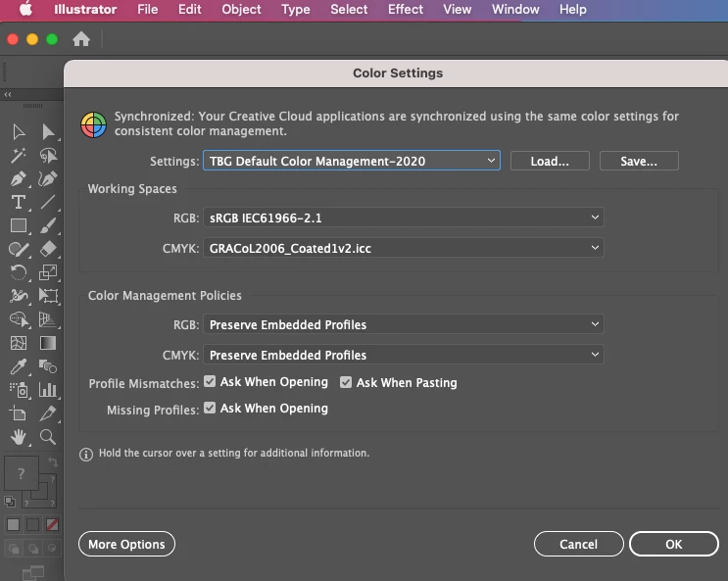Open the Select menu
Image resolution: width=728 pixels, height=581 pixels.
pyautogui.click(x=349, y=9)
